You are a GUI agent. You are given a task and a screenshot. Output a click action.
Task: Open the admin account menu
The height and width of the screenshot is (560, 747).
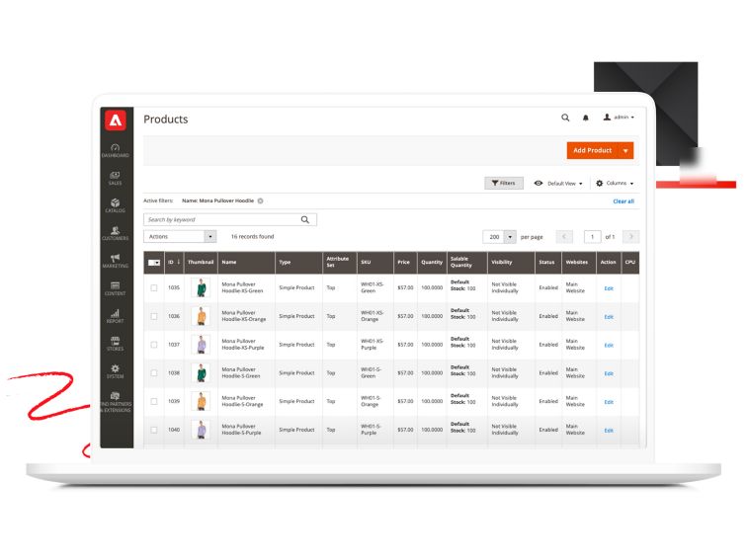[x=619, y=118]
